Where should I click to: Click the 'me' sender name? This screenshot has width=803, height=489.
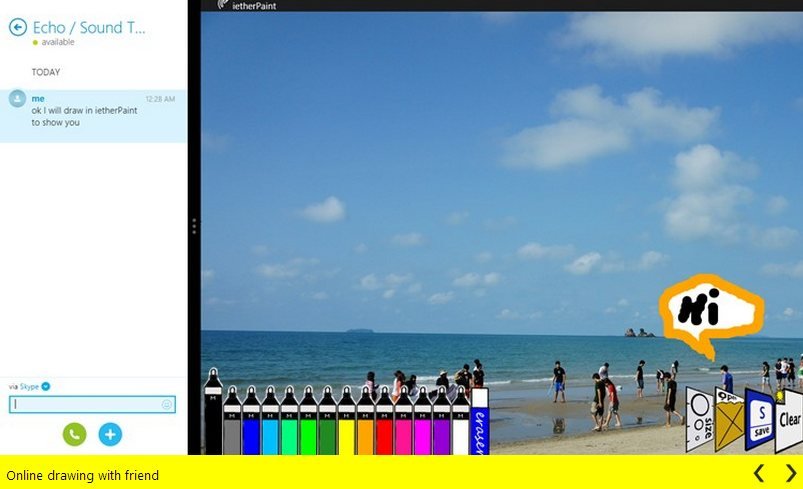[x=38, y=98]
